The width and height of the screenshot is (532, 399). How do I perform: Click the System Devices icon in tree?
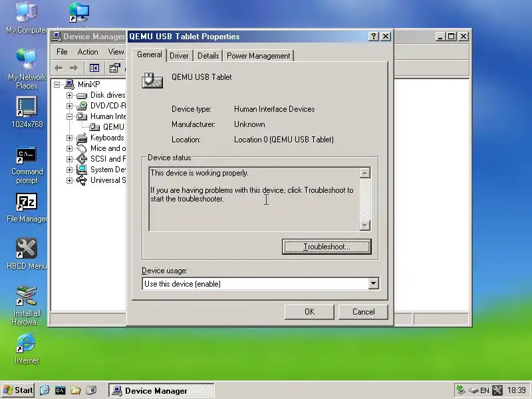(81, 170)
